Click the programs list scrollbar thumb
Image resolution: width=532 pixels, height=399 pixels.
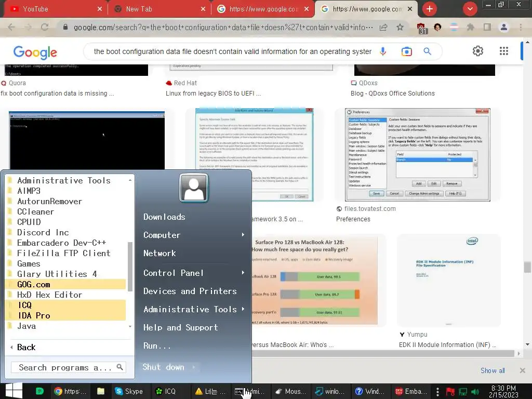tap(129, 267)
